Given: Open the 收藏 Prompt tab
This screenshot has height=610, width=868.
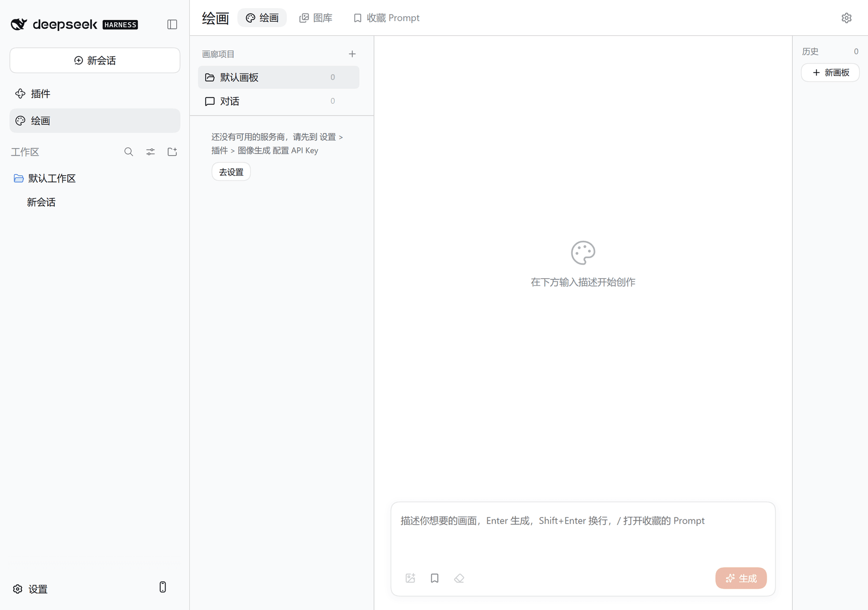Looking at the screenshot, I should (386, 18).
